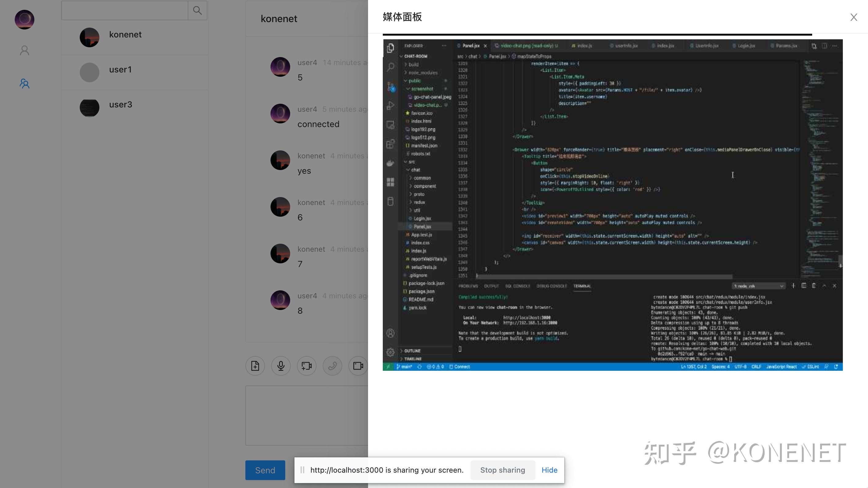Select the search magnifier icon
Image resolution: width=868 pixels, height=488 pixels.
pyautogui.click(x=198, y=10)
